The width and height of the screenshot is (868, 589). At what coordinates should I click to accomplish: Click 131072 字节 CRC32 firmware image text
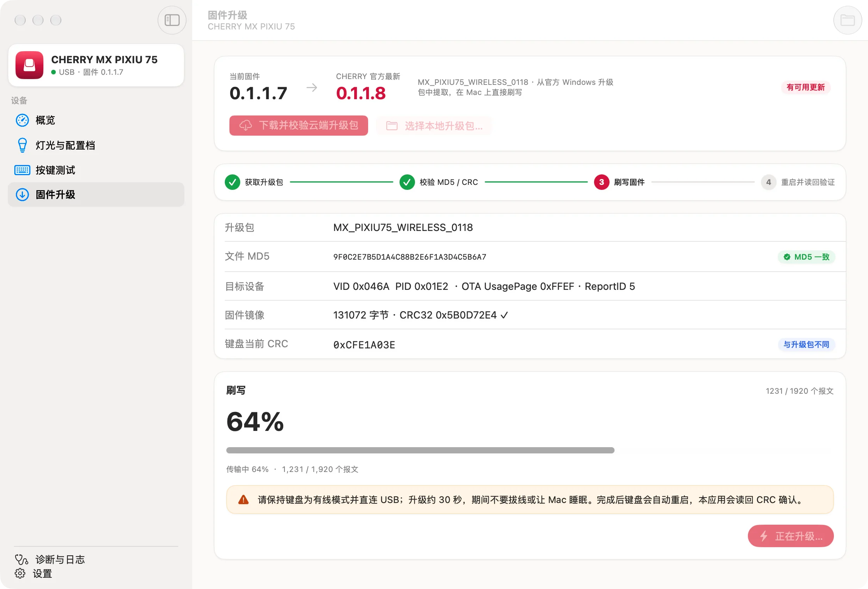click(x=420, y=315)
